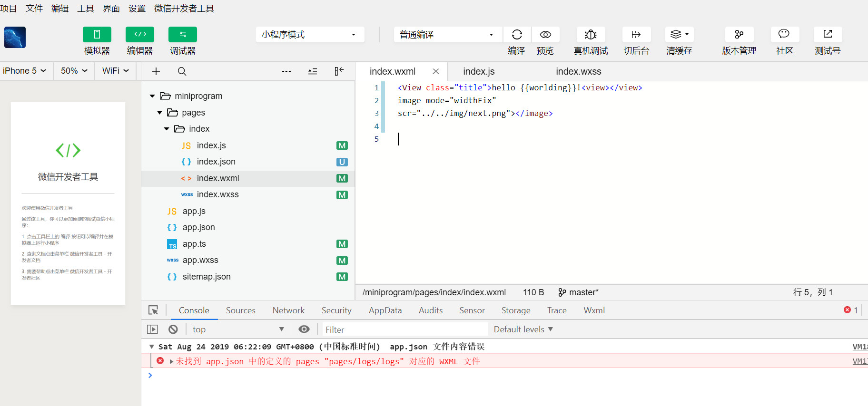The image size is (868, 406).
Task: Switch to the Security devtools tab
Action: point(336,310)
